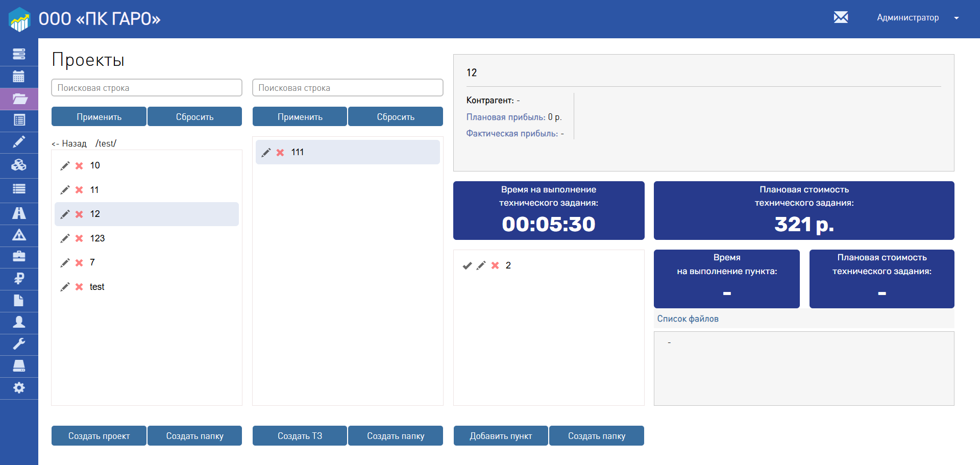Delete item 2 with its red cross
The width and height of the screenshot is (980, 465).
[495, 265]
